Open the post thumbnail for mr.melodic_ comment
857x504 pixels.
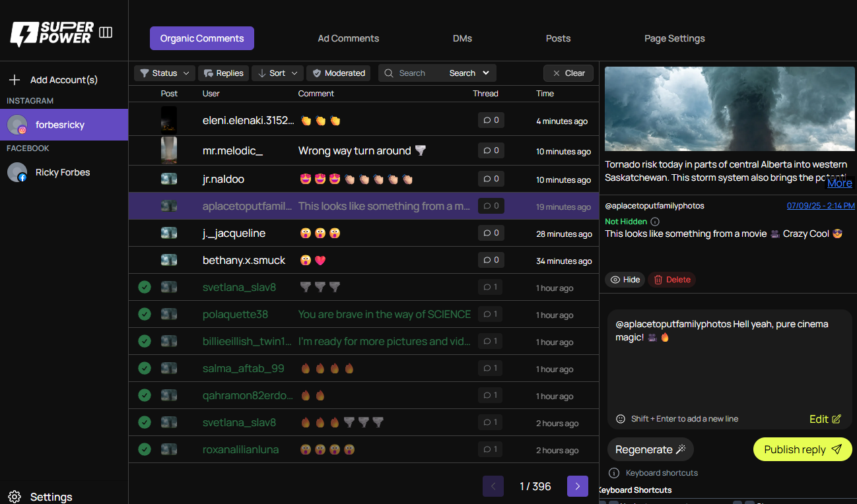pyautogui.click(x=169, y=150)
